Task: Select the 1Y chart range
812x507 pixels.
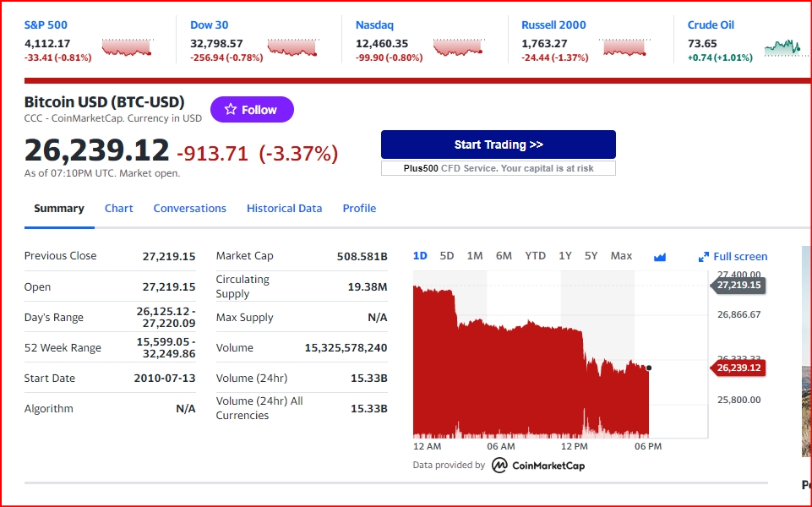Action: point(565,256)
